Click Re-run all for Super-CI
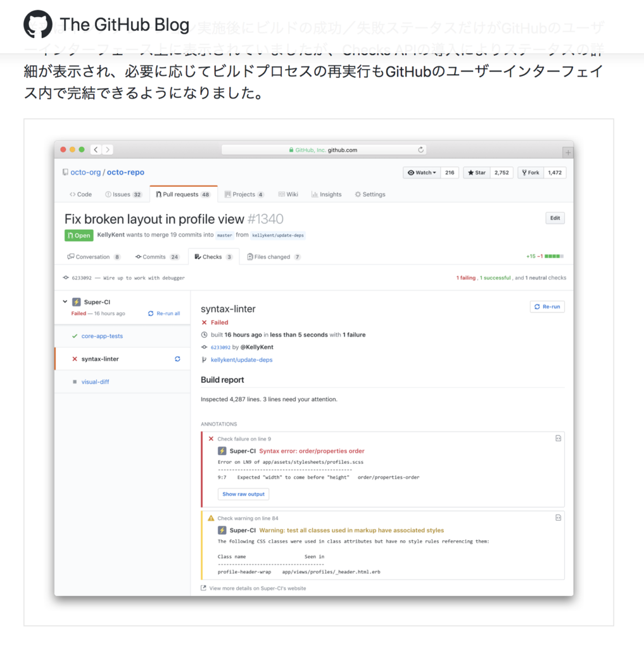 (164, 313)
